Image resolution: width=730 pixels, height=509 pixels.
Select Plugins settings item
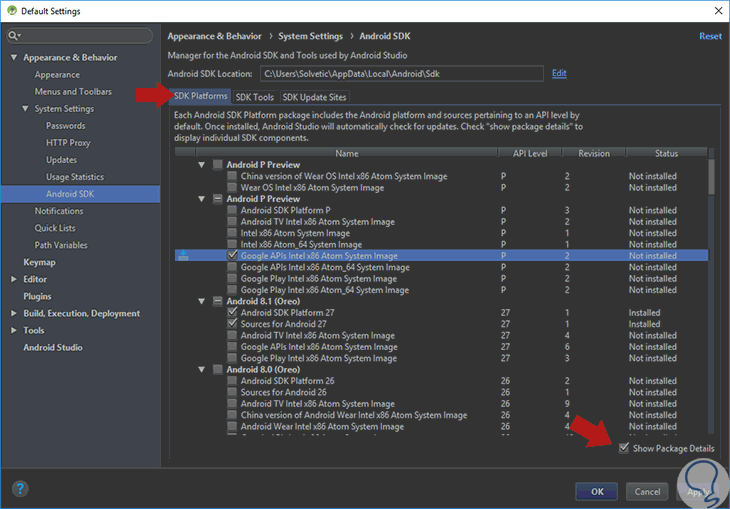click(37, 296)
